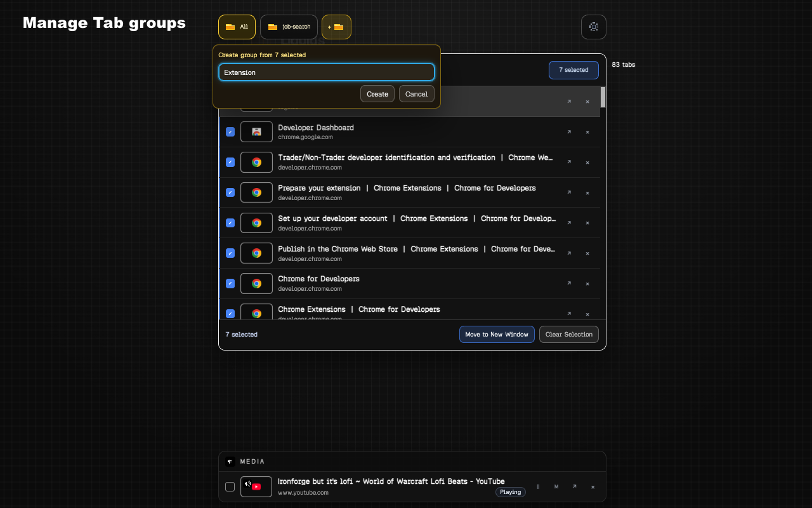Uncheck the Set up your developer account checkbox
812x508 pixels.
click(x=230, y=223)
